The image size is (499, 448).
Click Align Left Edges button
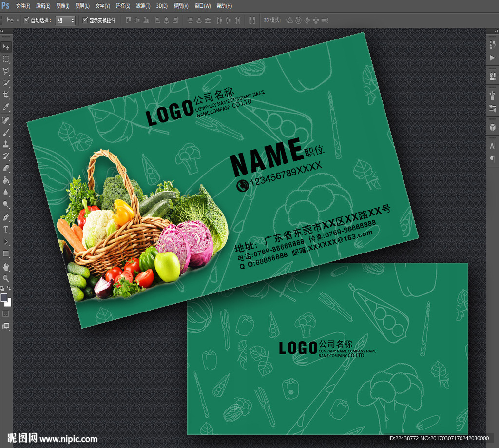pos(157,20)
